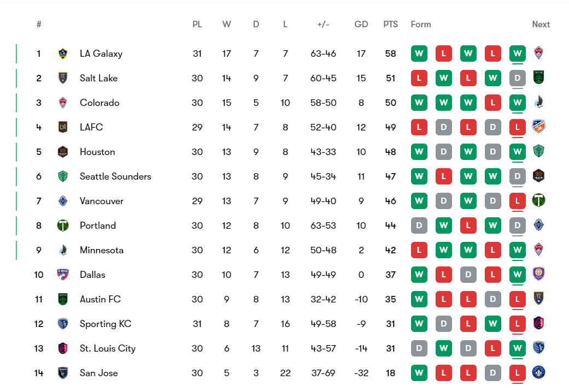Click Austin FC's underlined latest L form badge
569x392 pixels.
[517, 299]
